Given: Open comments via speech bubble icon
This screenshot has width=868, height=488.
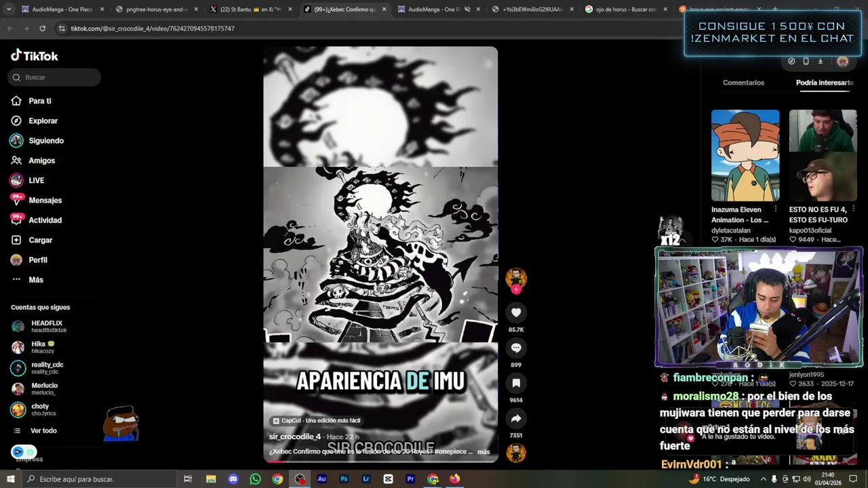Looking at the screenshot, I should pos(516,348).
